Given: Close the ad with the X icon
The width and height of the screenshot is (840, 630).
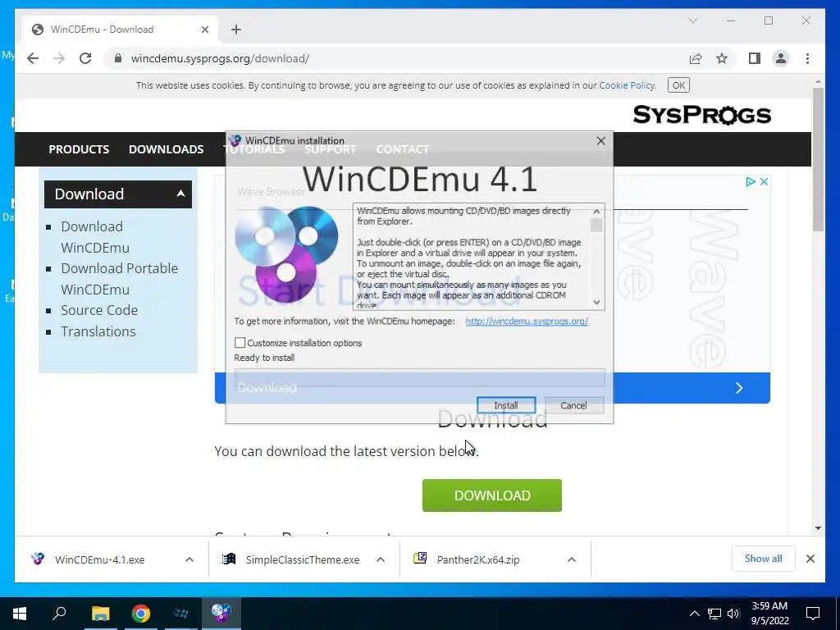Looking at the screenshot, I should 764,181.
